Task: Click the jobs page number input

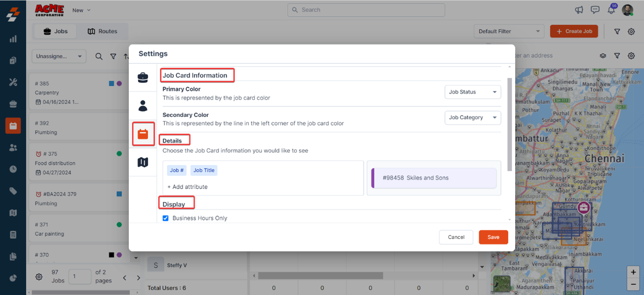Action: tap(79, 276)
